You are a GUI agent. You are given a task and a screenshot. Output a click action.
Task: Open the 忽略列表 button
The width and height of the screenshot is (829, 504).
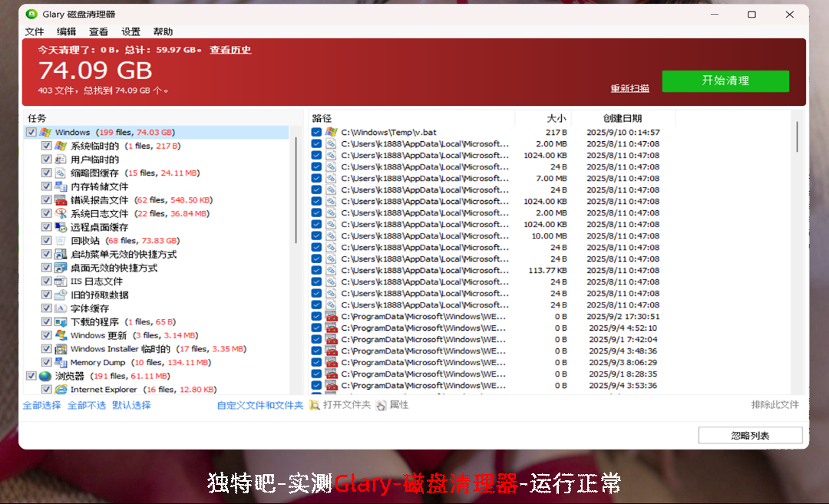coord(750,436)
